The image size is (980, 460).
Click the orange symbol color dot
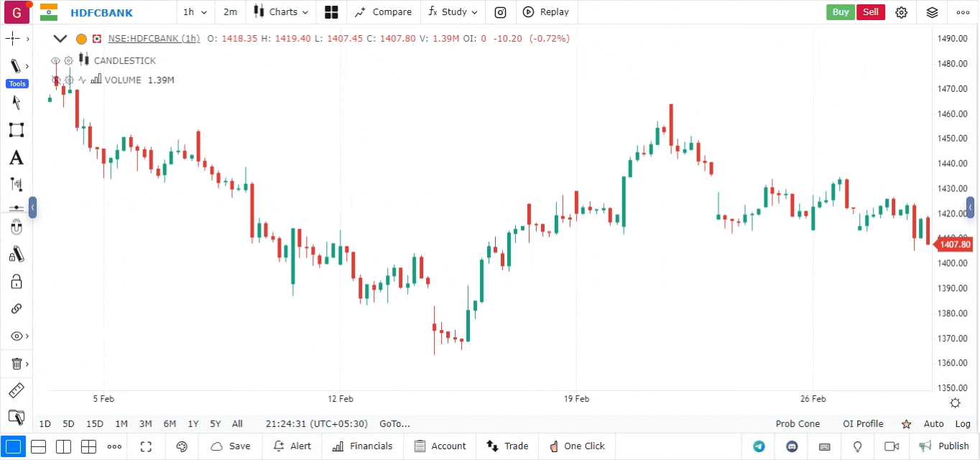(81, 39)
